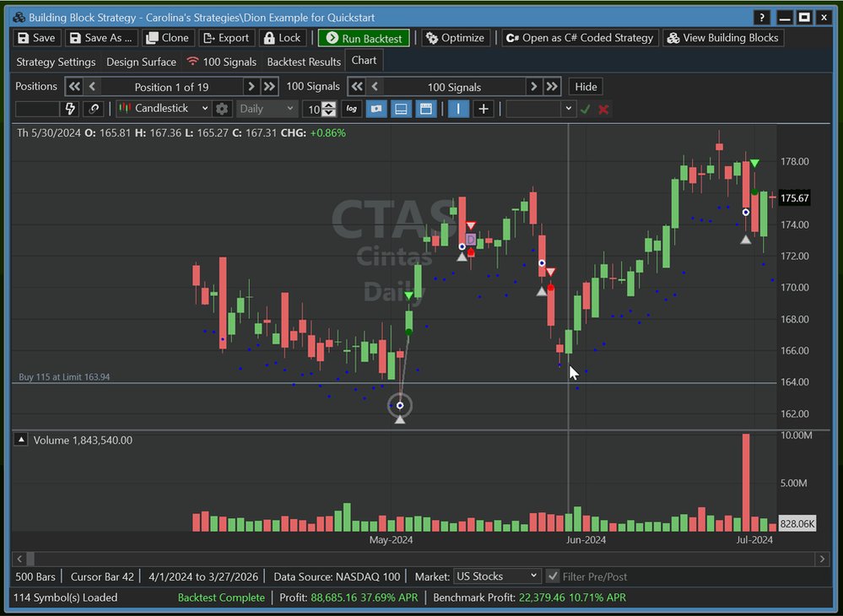Jump to first signal in Signals navigator
Viewport: 843px width, 616px height.
357,87
